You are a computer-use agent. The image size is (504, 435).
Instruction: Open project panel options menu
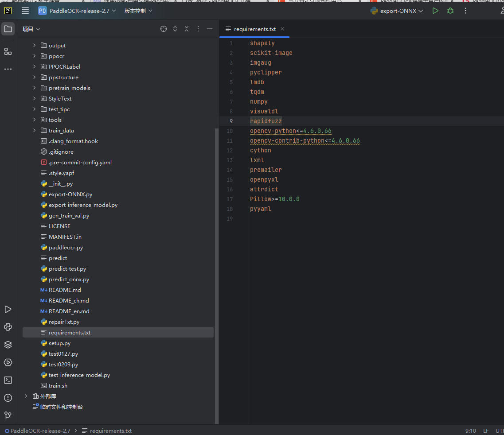[198, 29]
